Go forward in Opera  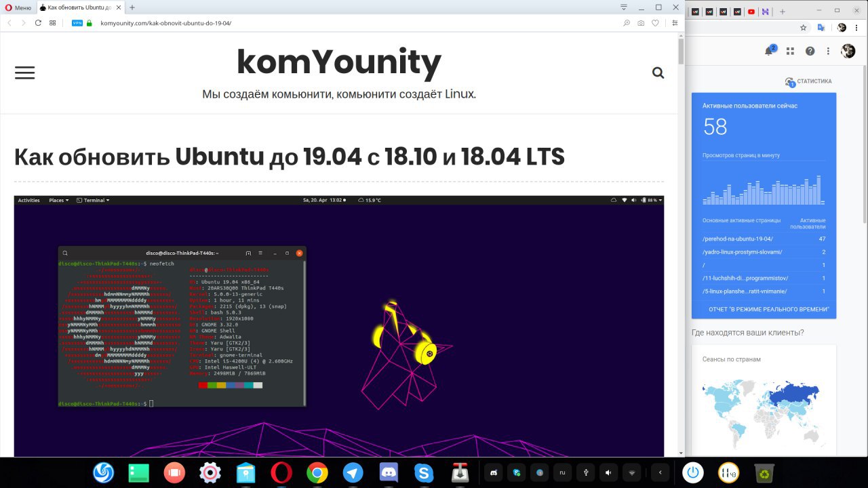[24, 22]
